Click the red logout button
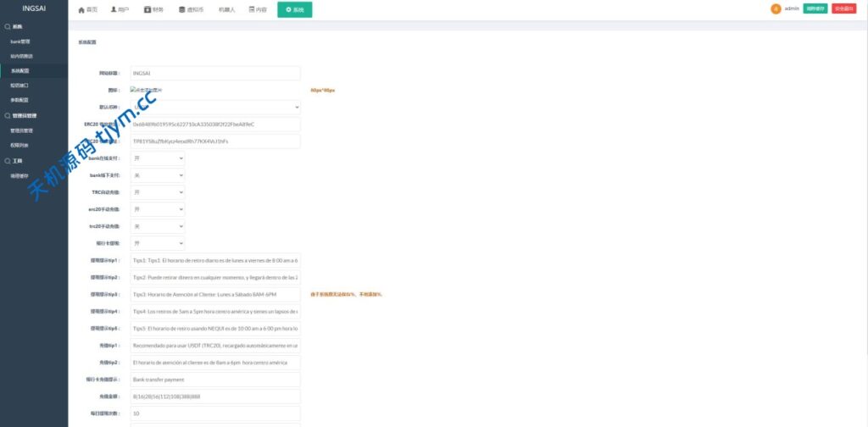Screen dimensions: 868x427 point(843,8)
